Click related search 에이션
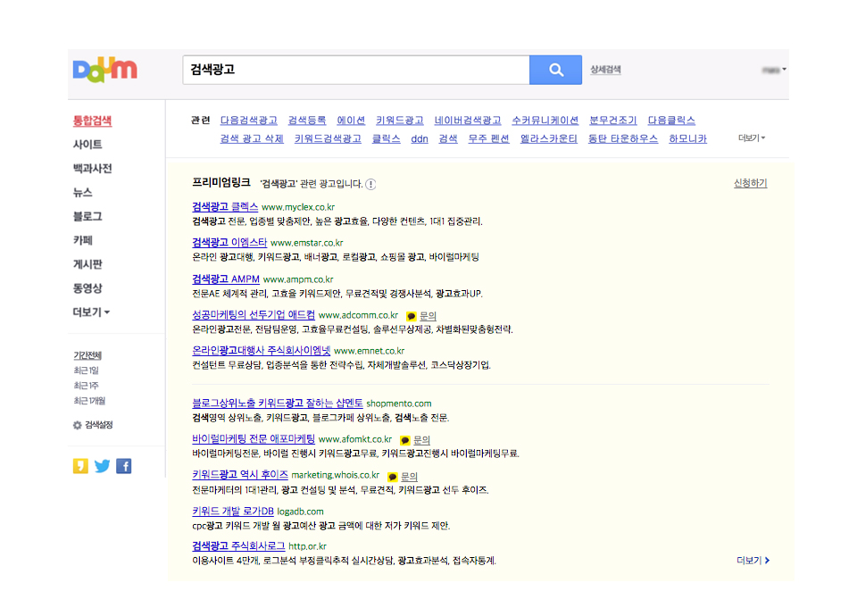Screen dimensions: 857x616 coord(351,121)
